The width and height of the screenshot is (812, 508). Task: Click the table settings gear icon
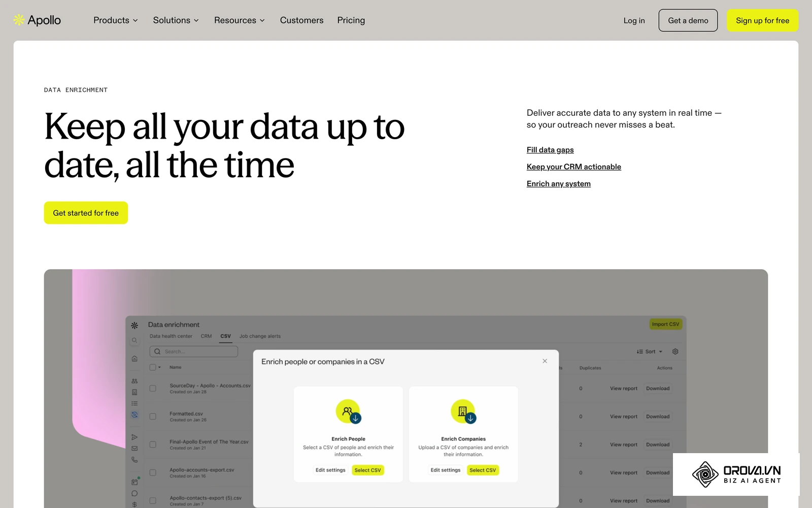click(x=675, y=352)
